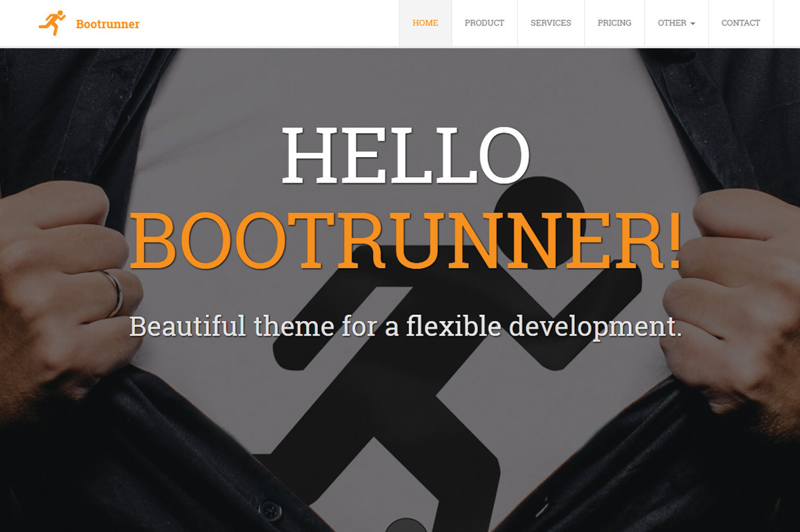Click the tagline about flexible development
The height and width of the screenshot is (532, 800).
click(406, 324)
